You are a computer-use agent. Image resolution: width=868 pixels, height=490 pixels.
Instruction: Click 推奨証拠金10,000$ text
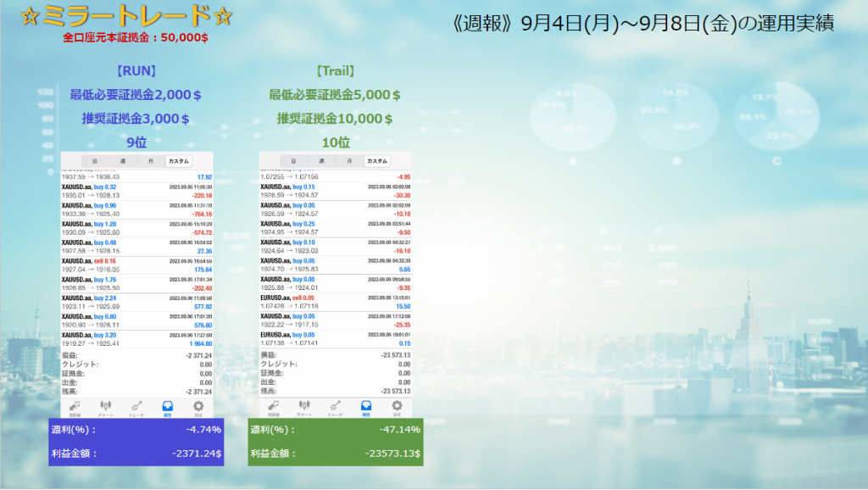tap(334, 119)
